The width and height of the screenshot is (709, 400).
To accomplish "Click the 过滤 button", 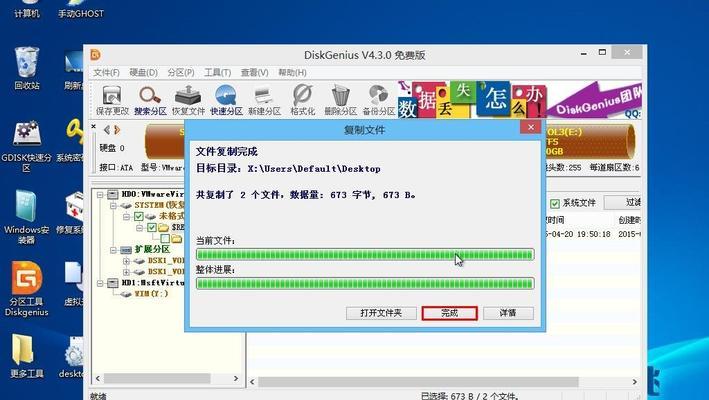I will point(623,202).
